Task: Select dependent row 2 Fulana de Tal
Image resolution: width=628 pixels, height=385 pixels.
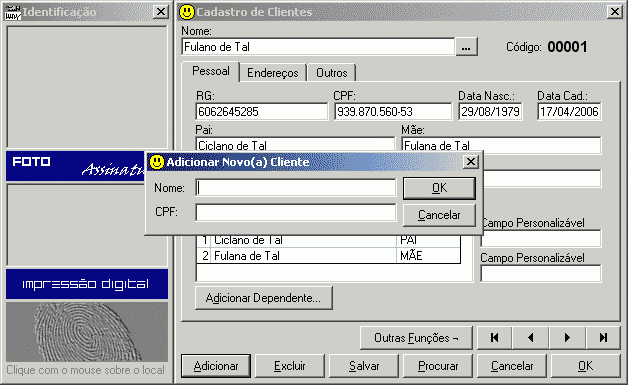Action: click(x=328, y=256)
